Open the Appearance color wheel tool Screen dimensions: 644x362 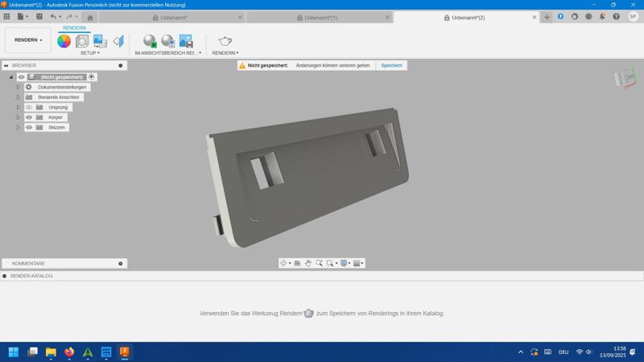click(64, 41)
